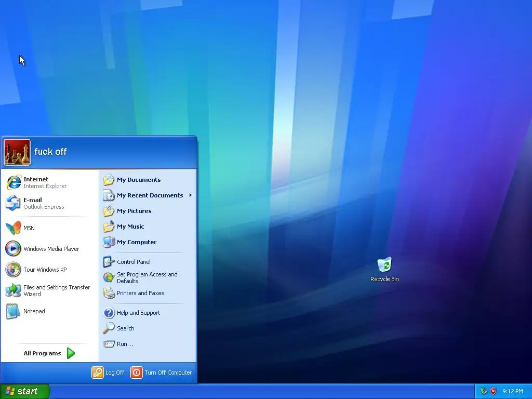Click the My Music text label
The height and width of the screenshot is (399, 532).
coord(130,227)
